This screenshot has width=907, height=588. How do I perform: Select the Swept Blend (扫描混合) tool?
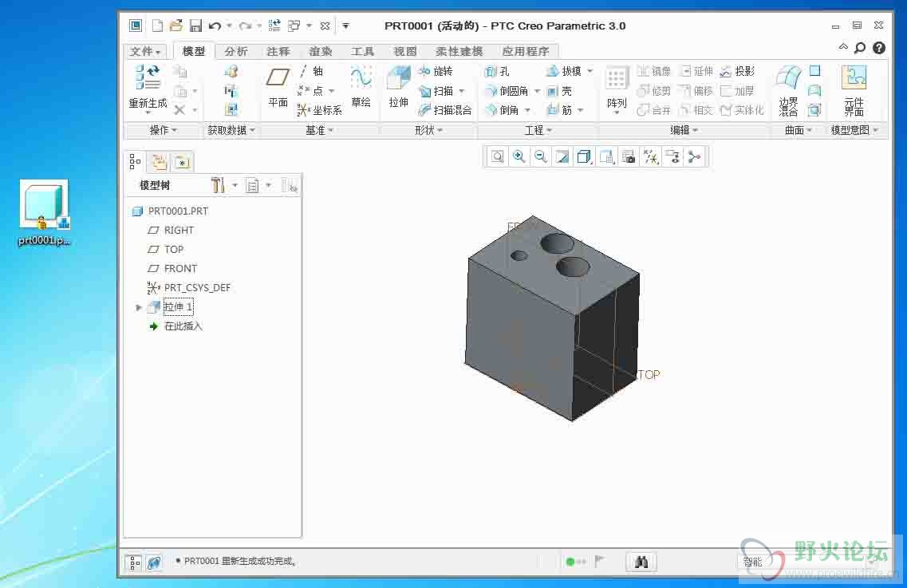tap(445, 110)
